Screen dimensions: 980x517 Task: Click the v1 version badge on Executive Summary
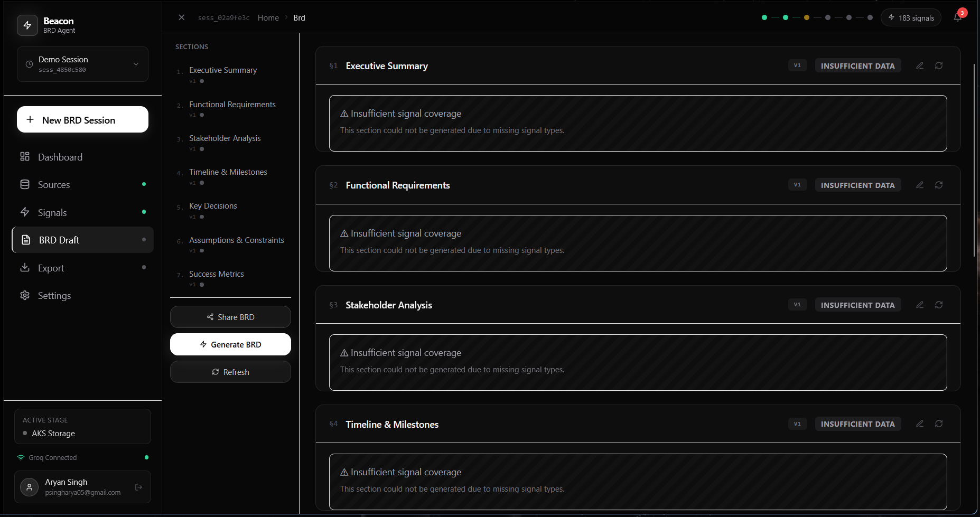point(797,65)
